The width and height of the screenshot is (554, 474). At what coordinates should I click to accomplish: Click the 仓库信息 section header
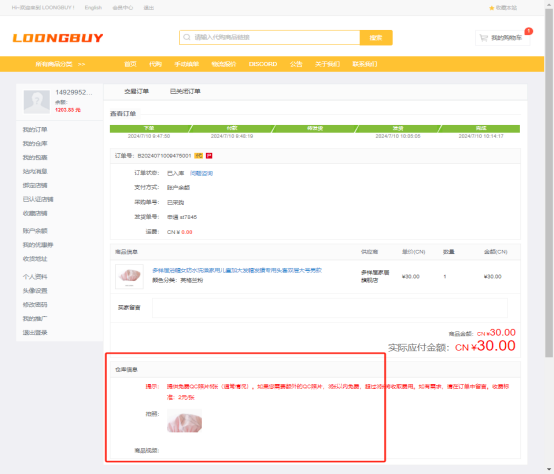[x=126, y=370]
